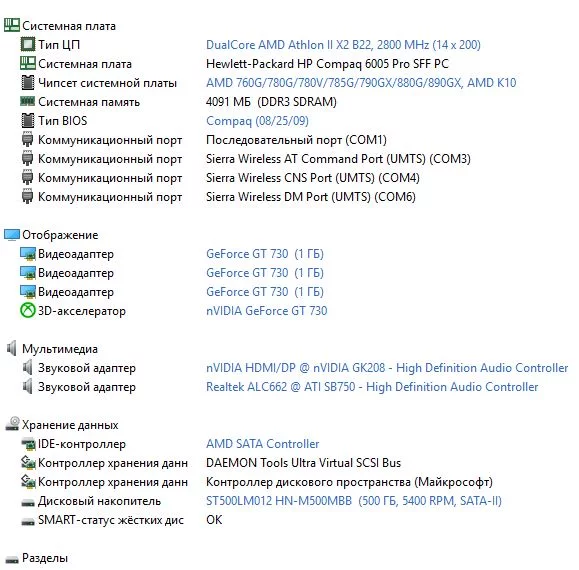Click the port icon beside COM6 row
The height and width of the screenshot is (570, 579).
[x=28, y=197]
